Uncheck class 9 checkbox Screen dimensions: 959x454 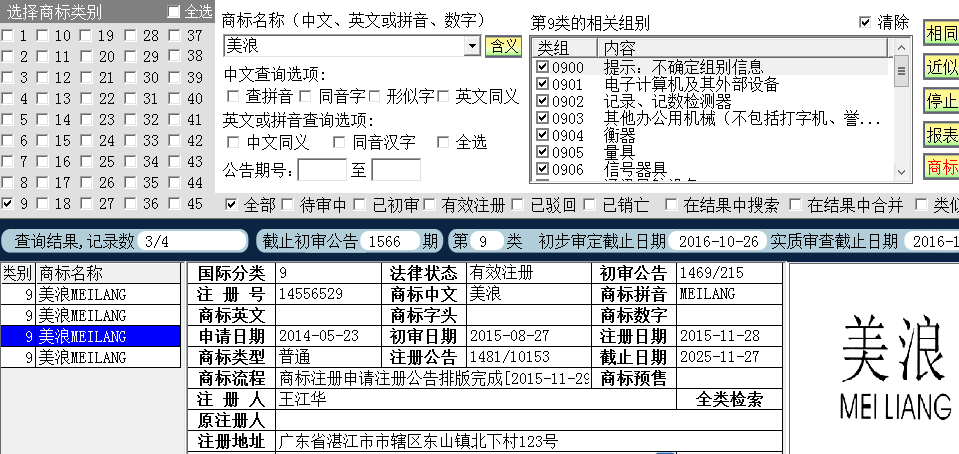(7, 203)
